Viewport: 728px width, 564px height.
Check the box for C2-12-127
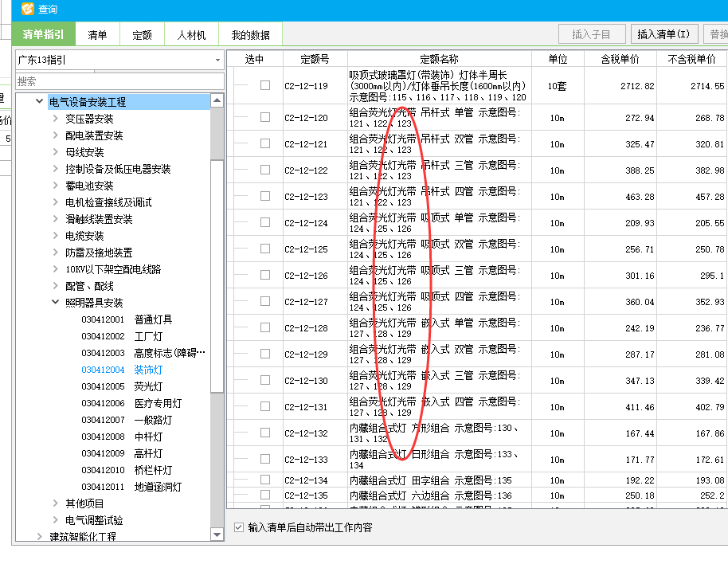tap(265, 301)
